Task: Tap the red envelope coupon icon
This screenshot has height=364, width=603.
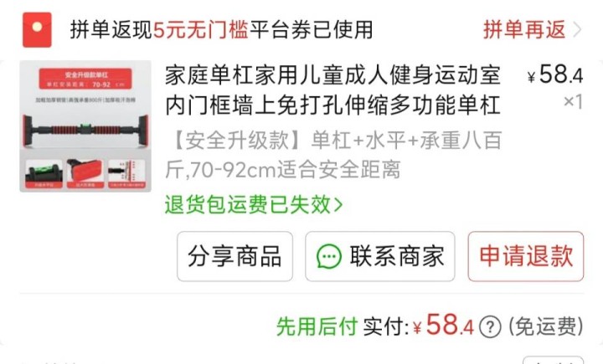Action: 37,29
